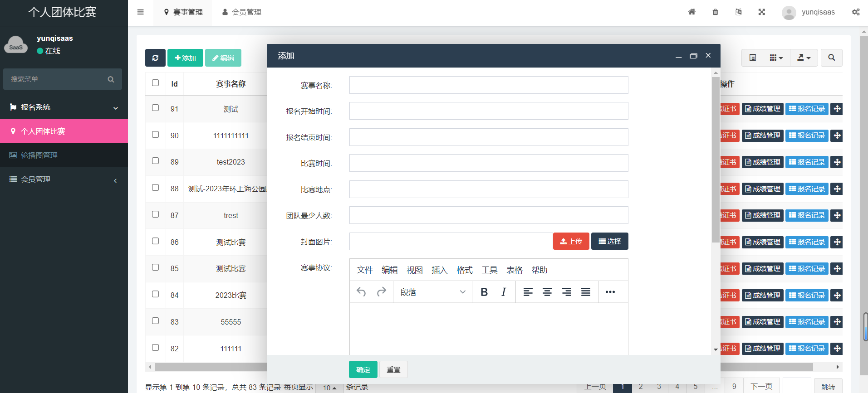Open the more options ellipsis in editor

coord(610,292)
